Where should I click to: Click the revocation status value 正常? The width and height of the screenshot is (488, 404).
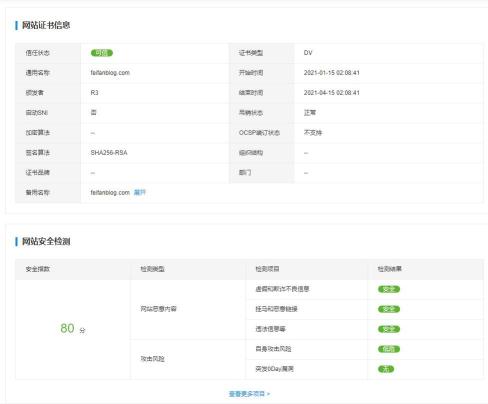[x=310, y=113]
